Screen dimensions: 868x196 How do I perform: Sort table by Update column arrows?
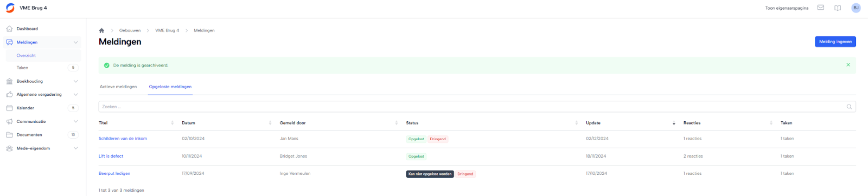tap(674, 123)
